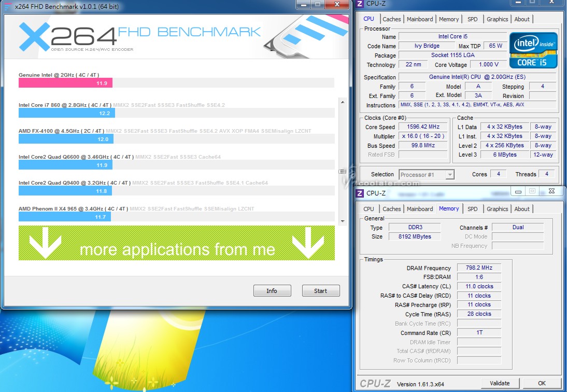Click the x264 blue X logo
This screenshot has width=567, height=392.
point(34,36)
